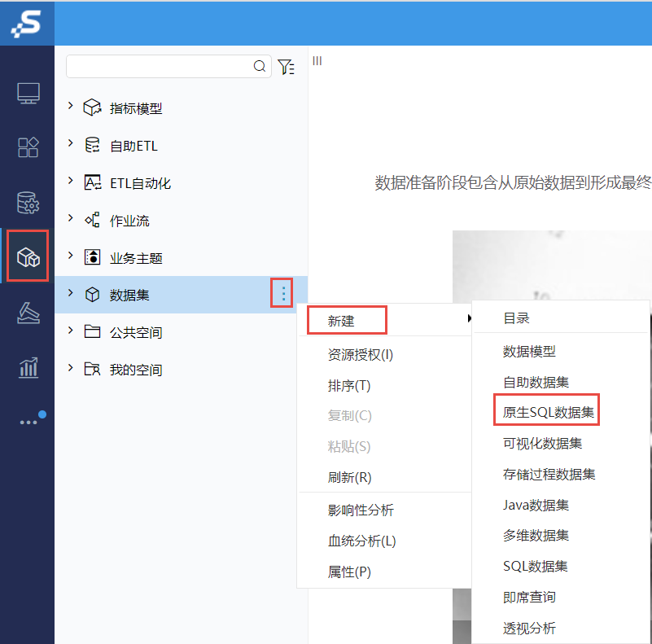Select the 我的空间 tree label

click(136, 370)
